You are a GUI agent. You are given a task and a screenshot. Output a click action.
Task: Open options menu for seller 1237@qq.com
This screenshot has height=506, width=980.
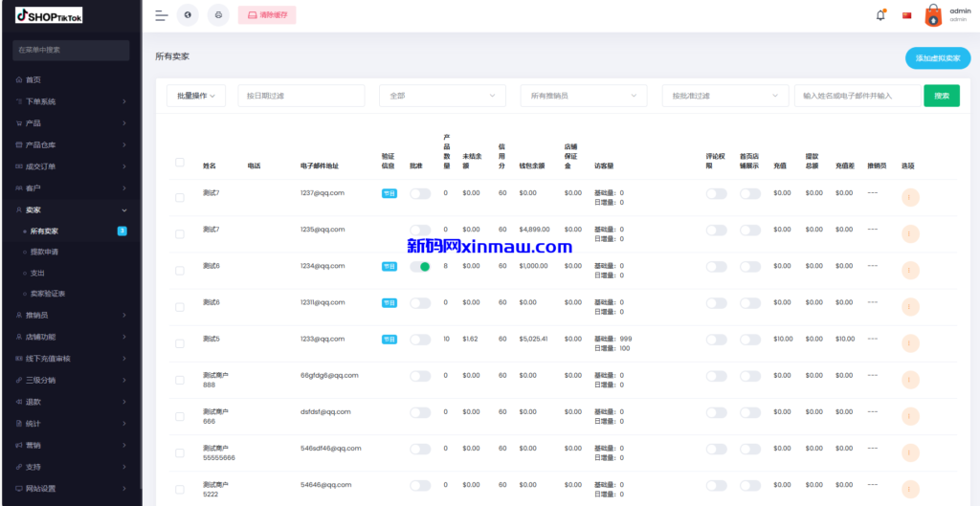coord(910,197)
